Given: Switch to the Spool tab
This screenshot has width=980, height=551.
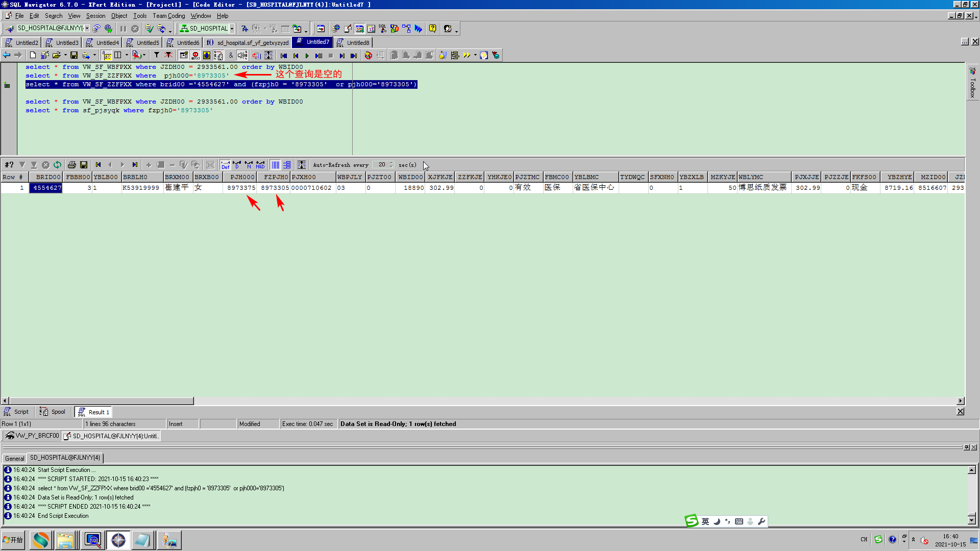Looking at the screenshot, I should 53,412.
